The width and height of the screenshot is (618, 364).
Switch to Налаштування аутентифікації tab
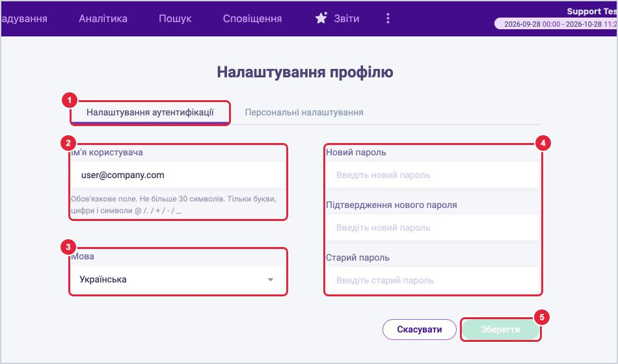coord(150,112)
